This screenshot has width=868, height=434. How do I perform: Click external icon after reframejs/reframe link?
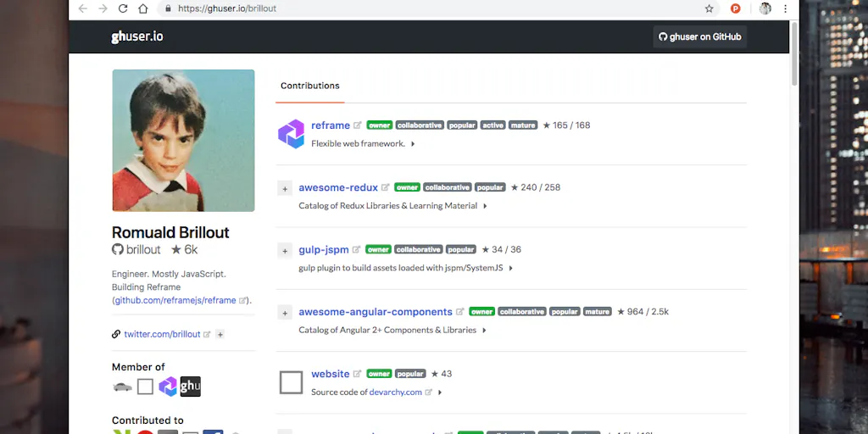[242, 301]
